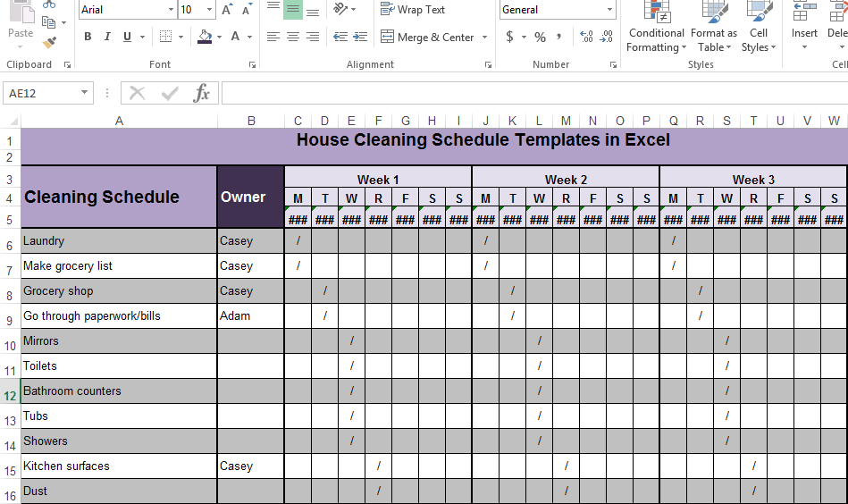Open the Name Box dropdown arrow

click(x=85, y=93)
